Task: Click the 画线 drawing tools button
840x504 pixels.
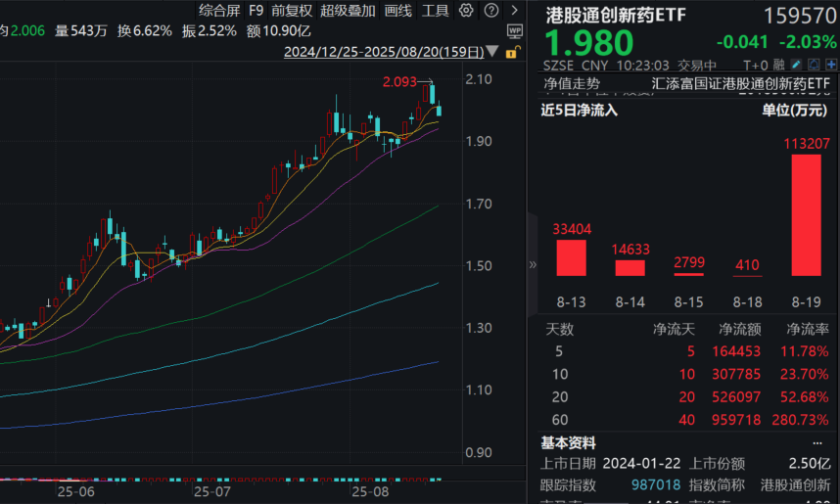Action: coord(398,11)
